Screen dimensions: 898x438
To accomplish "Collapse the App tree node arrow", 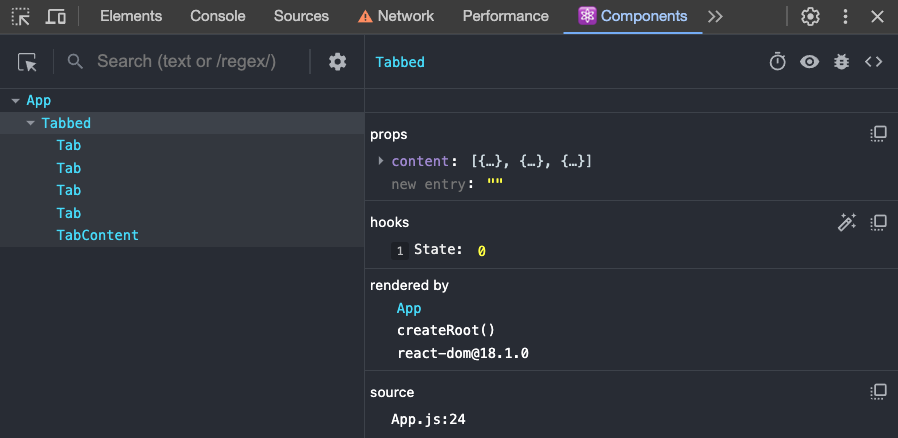I will (15, 101).
